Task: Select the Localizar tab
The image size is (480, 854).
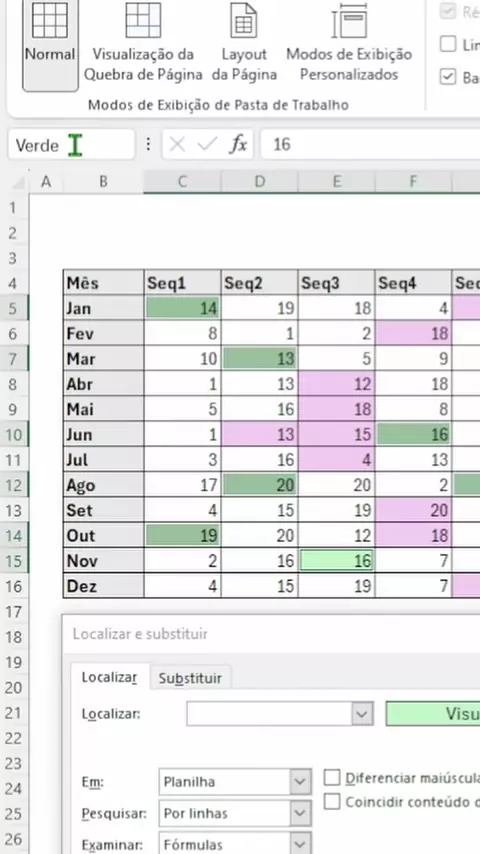Action: pos(109,678)
